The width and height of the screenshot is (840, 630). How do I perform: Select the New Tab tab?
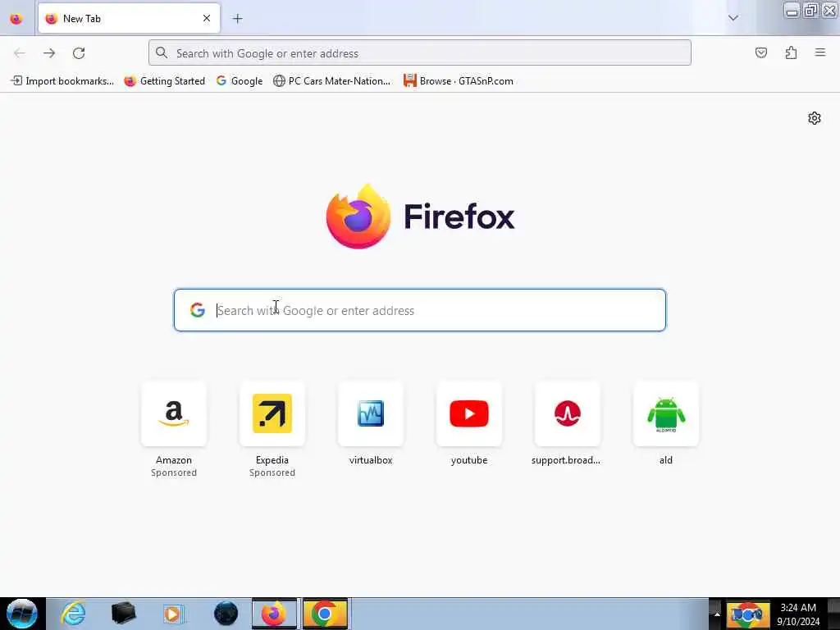pyautogui.click(x=129, y=18)
